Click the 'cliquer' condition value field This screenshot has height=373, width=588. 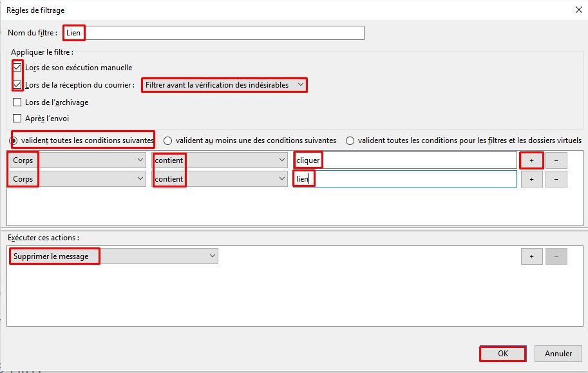coord(405,160)
